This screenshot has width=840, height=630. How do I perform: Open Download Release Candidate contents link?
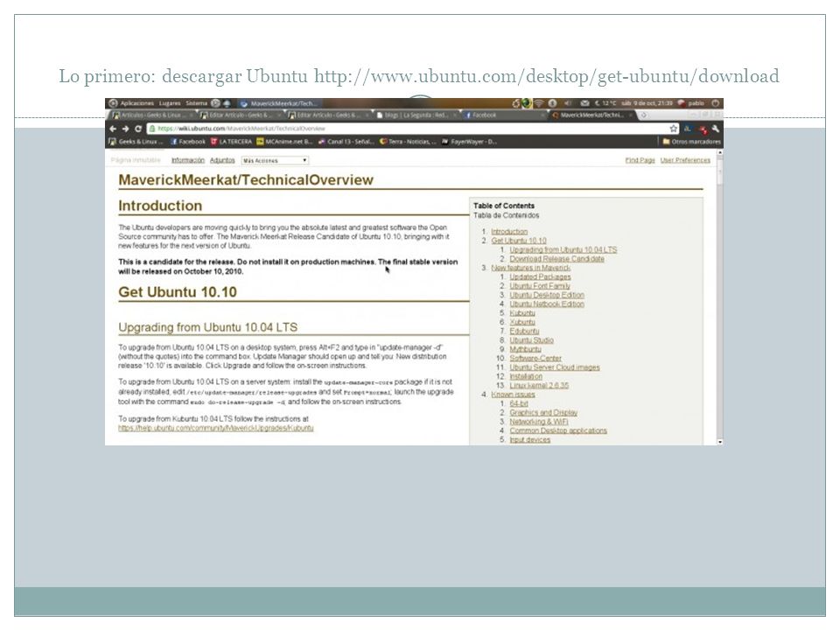[556, 259]
